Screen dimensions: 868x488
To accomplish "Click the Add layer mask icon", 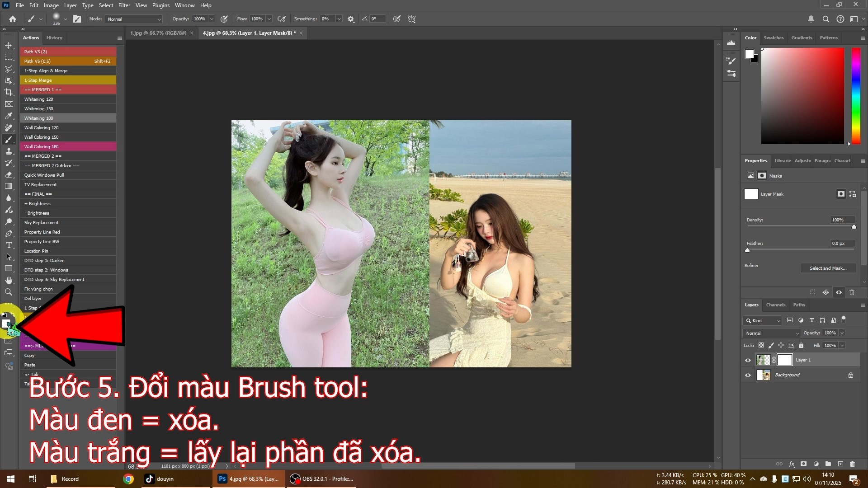I will click(x=804, y=464).
